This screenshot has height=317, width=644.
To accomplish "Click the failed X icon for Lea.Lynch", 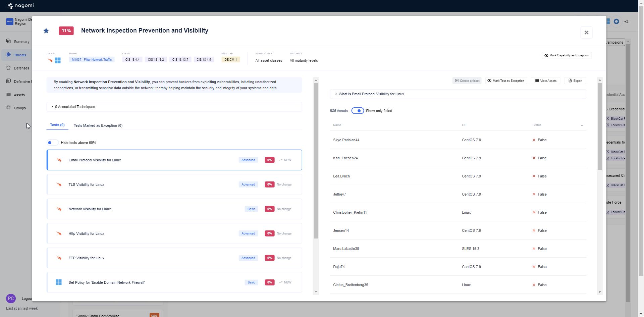I will pos(534,176).
